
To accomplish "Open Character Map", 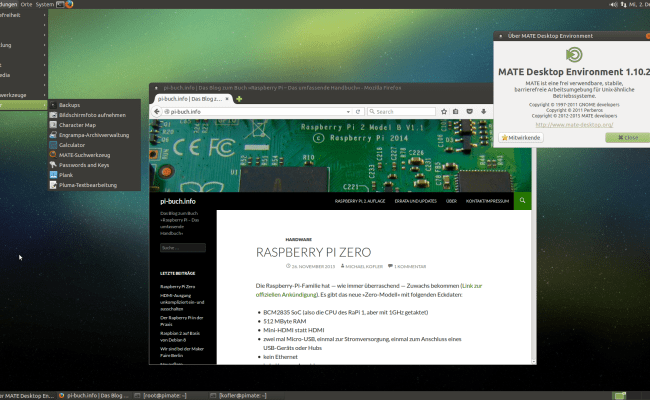I will [x=95, y=125].
